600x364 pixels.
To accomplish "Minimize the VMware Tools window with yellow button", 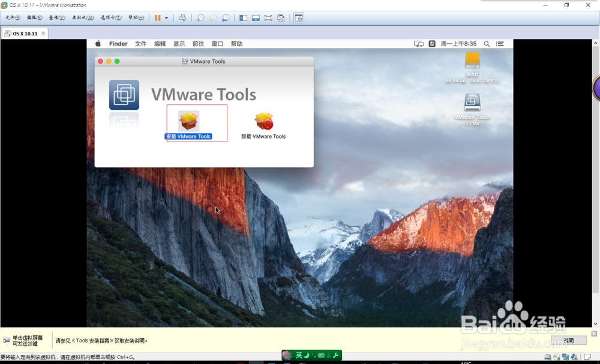I will [109, 61].
